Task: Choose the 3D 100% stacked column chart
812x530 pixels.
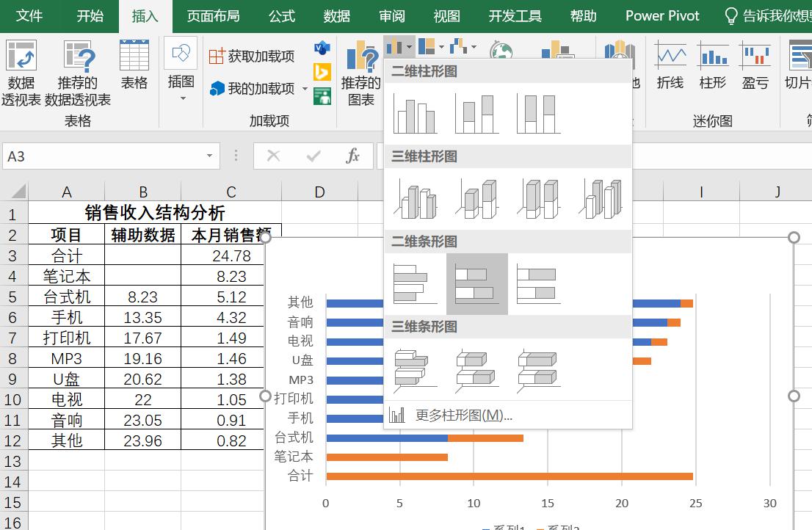Action: (x=539, y=199)
